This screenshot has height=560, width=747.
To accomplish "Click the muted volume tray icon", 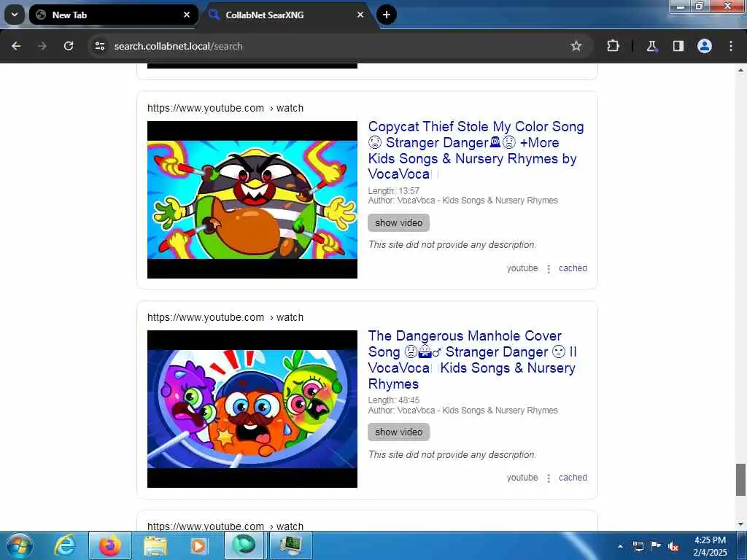I will (673, 547).
